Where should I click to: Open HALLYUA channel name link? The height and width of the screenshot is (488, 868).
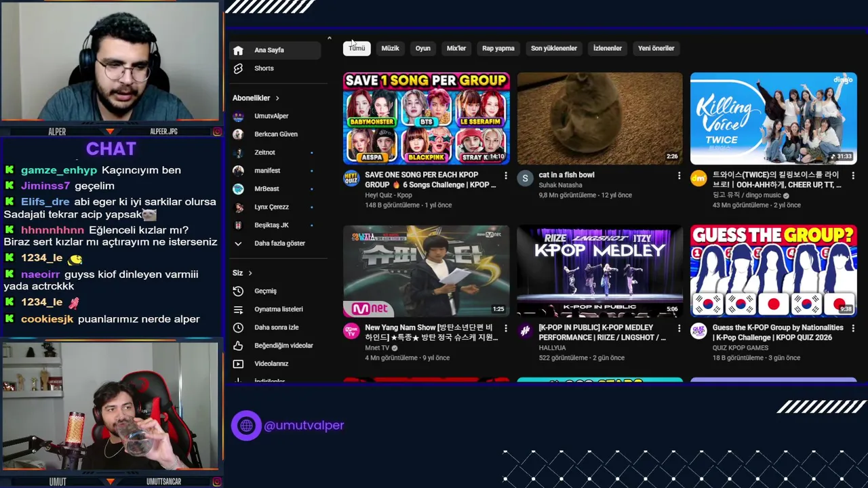tap(552, 348)
